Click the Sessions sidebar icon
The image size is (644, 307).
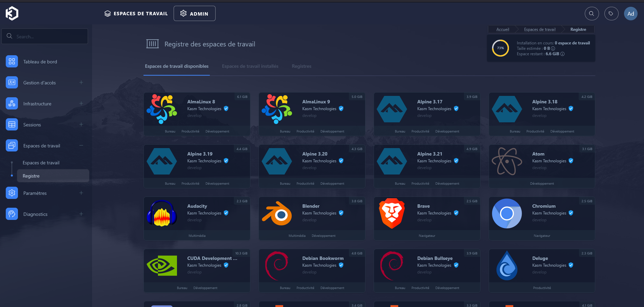(12, 124)
